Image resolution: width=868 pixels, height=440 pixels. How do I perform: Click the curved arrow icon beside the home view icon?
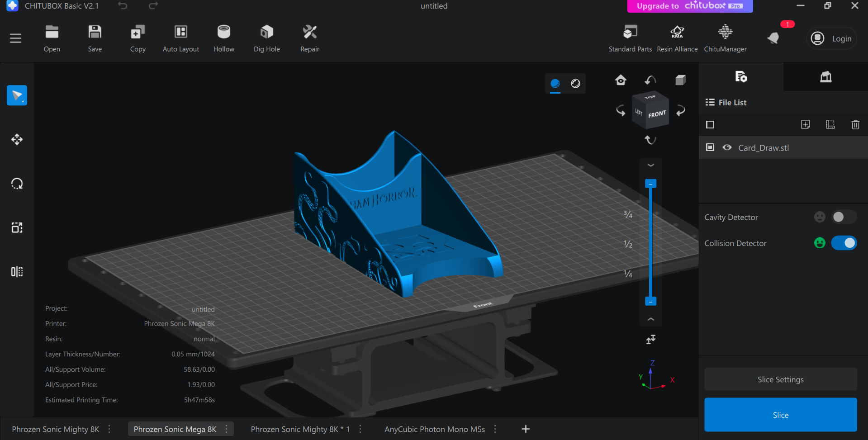coord(650,80)
